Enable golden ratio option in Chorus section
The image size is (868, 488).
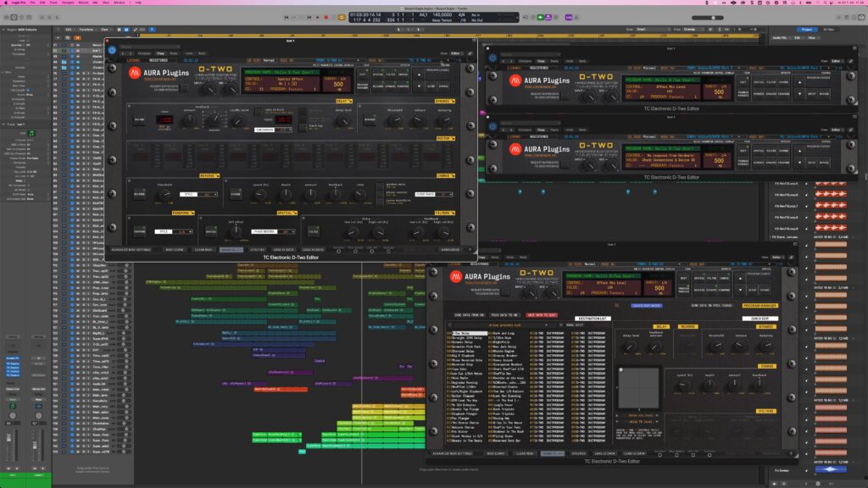(380, 185)
